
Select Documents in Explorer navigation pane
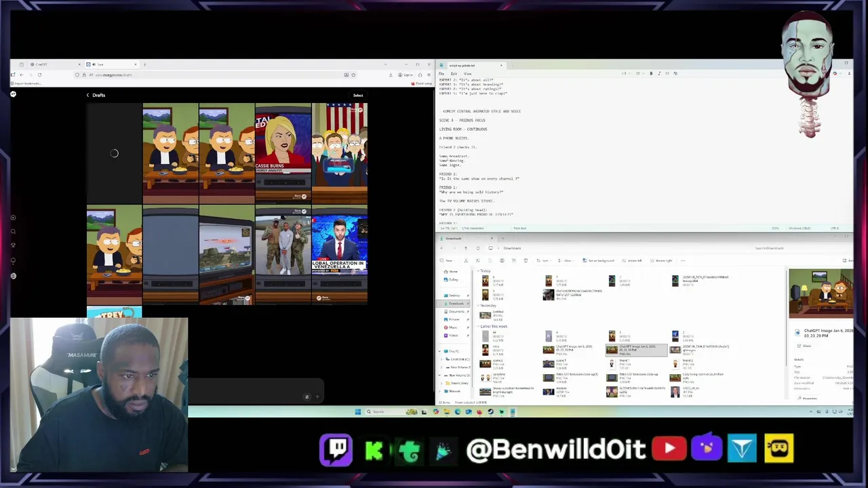pos(456,312)
